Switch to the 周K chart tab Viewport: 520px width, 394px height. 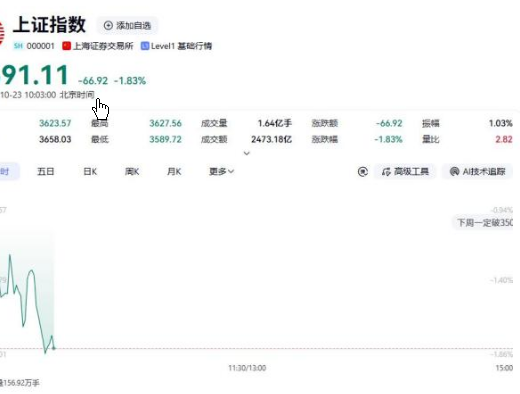(132, 172)
